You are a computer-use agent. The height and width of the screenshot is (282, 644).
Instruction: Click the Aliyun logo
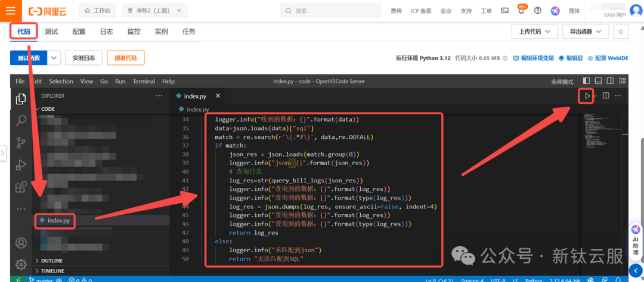tap(48, 11)
